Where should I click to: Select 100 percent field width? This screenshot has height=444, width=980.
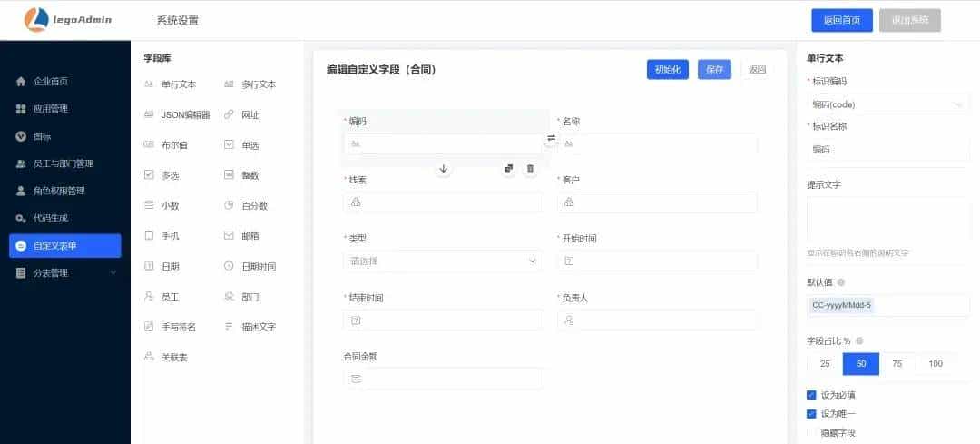click(x=936, y=364)
